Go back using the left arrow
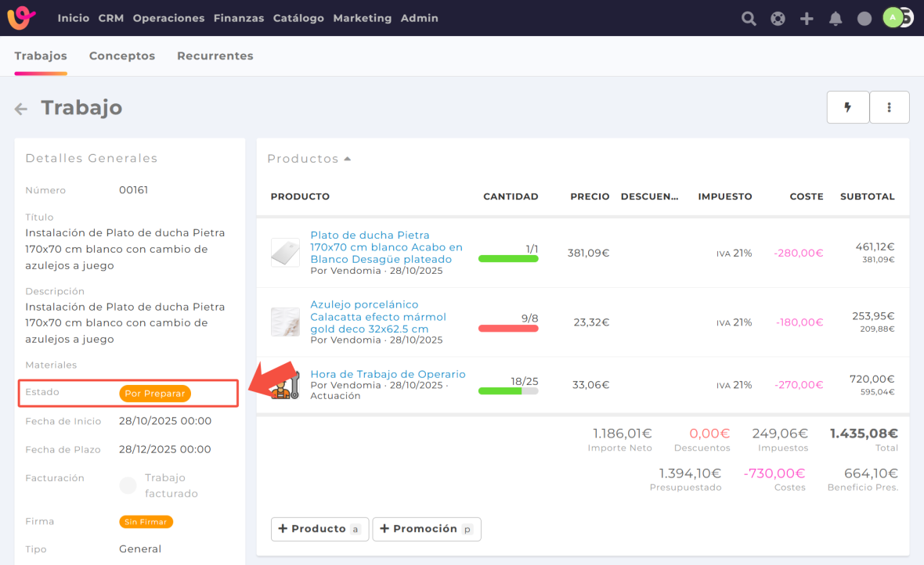This screenshot has height=565, width=924. point(21,109)
